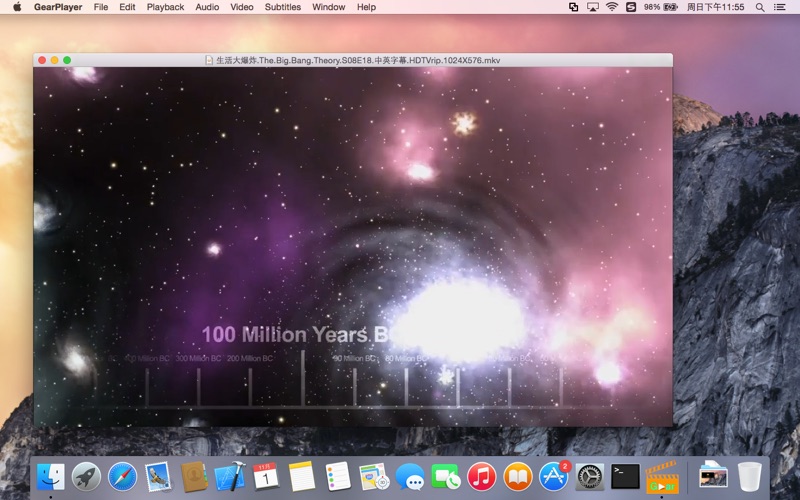
Task: Open the File menu
Action: (x=101, y=7)
